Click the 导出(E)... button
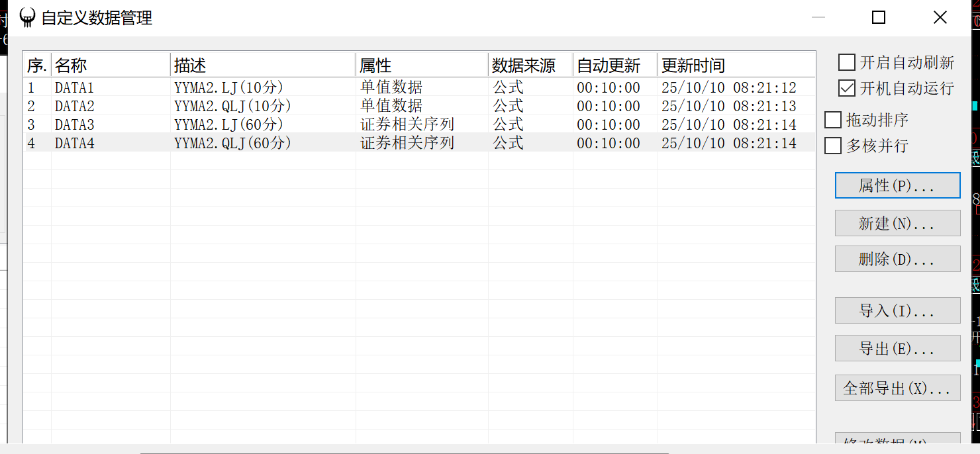Viewport: 980px width, 454px height. point(897,349)
